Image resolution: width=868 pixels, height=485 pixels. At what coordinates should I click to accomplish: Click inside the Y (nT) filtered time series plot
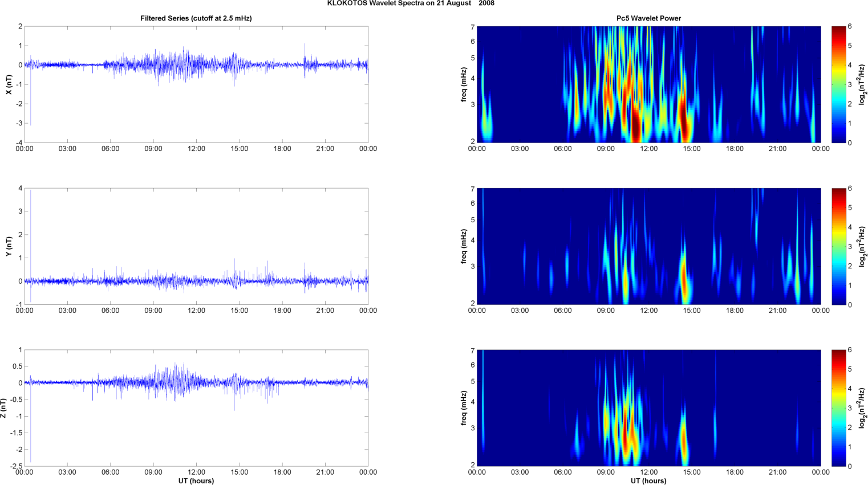(x=196, y=246)
